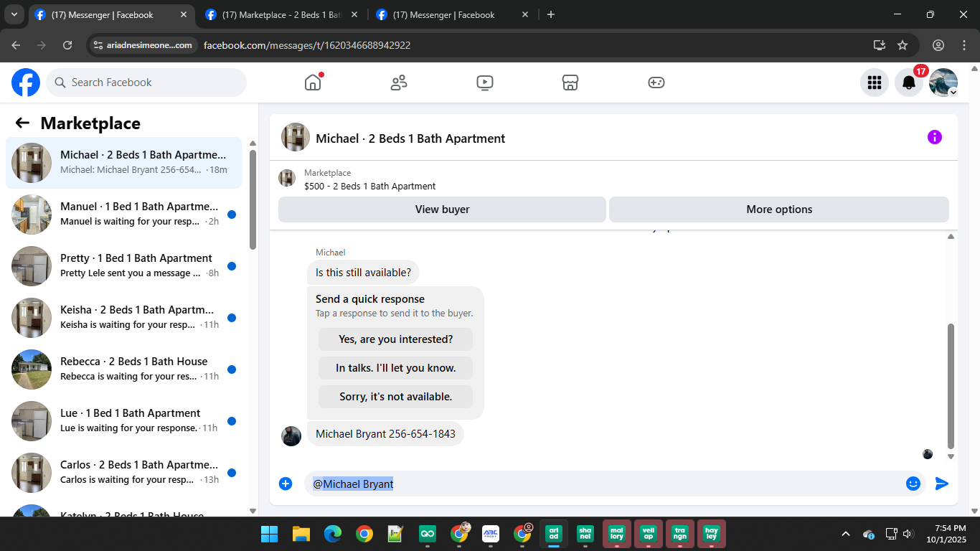The width and height of the screenshot is (980, 551).
Task: Open Microsoft Edge from the taskbar
Action: click(x=333, y=534)
